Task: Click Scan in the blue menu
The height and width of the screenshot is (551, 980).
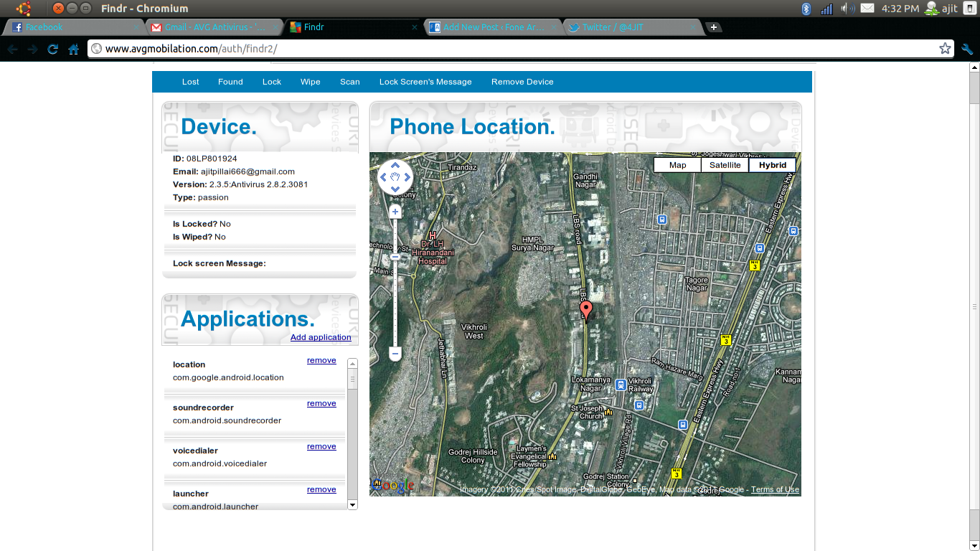Action: (350, 82)
